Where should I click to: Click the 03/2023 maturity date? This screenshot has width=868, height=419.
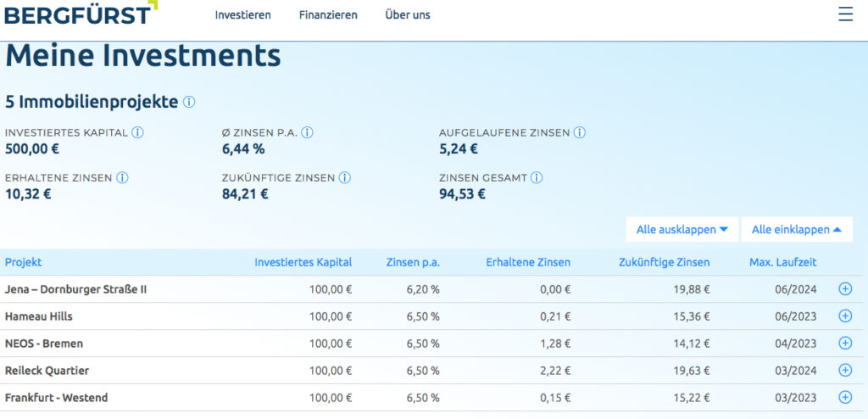[796, 398]
